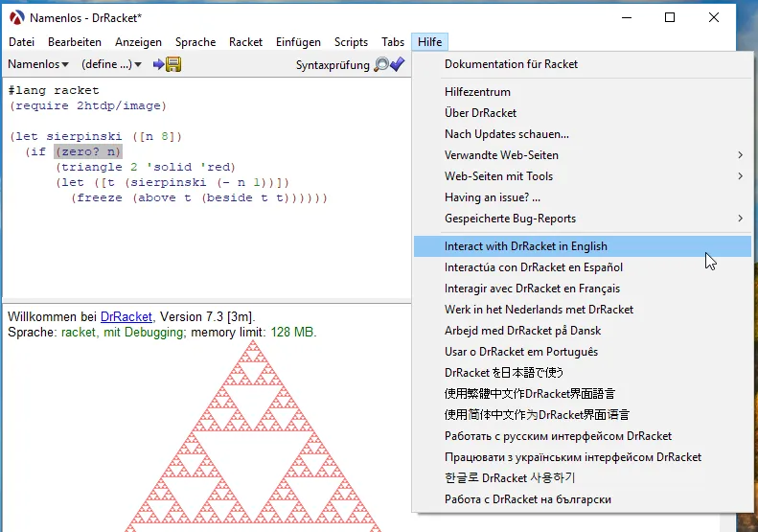Expand Web-Seiten mit Tools submenu
This screenshot has height=532, width=758.
(583, 176)
